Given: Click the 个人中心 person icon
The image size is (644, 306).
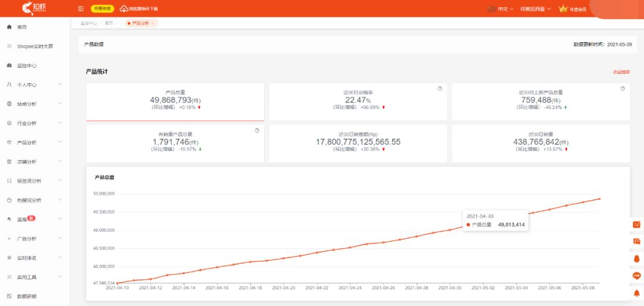Looking at the screenshot, I should (9, 85).
